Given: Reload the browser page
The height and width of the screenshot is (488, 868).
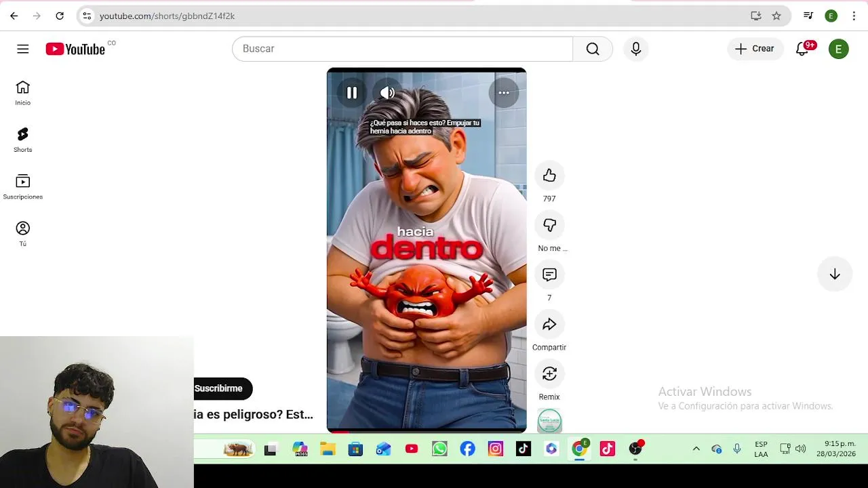Looking at the screenshot, I should coord(60,16).
